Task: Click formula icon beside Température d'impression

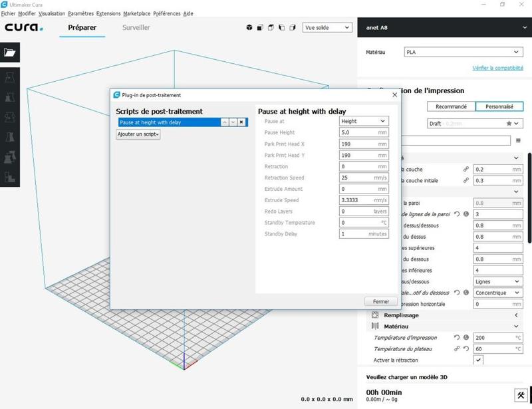Action: (466, 337)
